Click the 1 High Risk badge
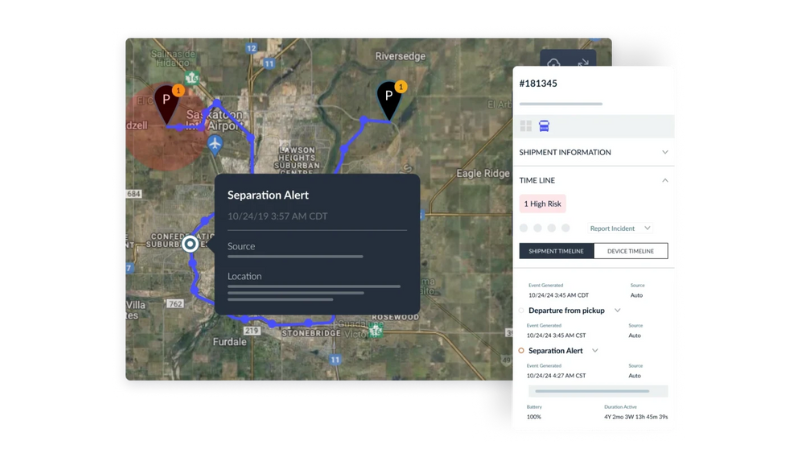 (x=543, y=203)
